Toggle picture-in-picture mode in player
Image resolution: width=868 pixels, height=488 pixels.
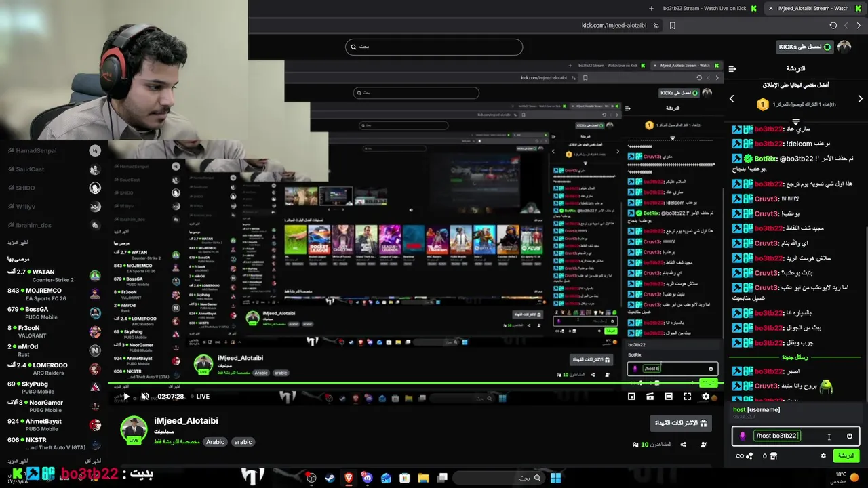pyautogui.click(x=631, y=396)
